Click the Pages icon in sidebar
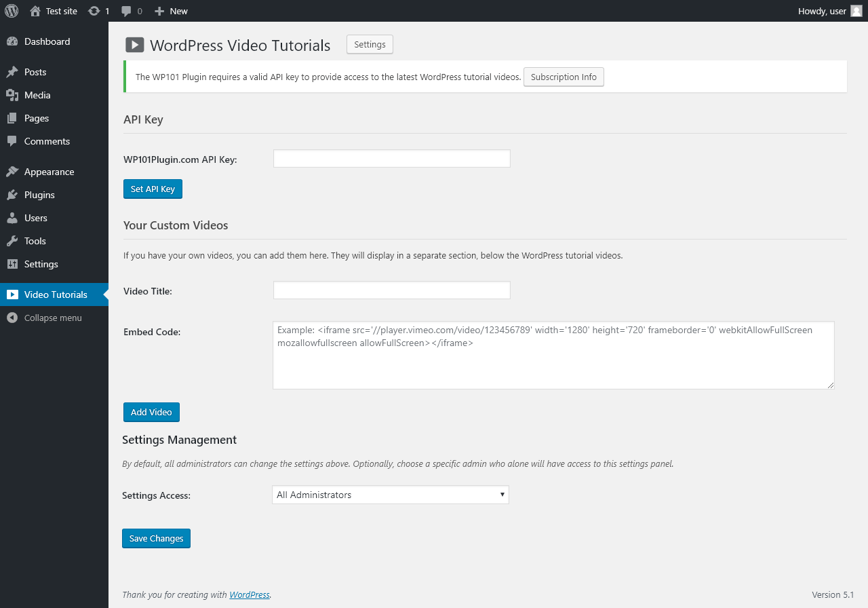 [x=12, y=118]
